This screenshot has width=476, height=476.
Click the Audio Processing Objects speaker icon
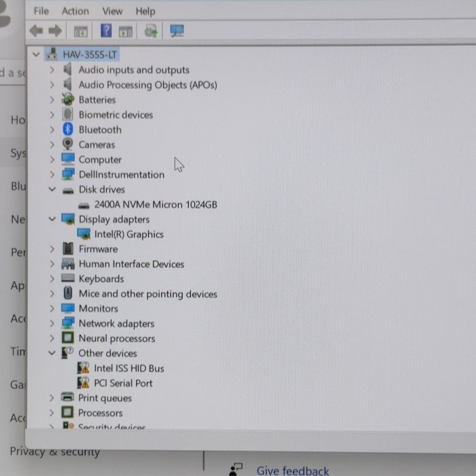(x=68, y=84)
